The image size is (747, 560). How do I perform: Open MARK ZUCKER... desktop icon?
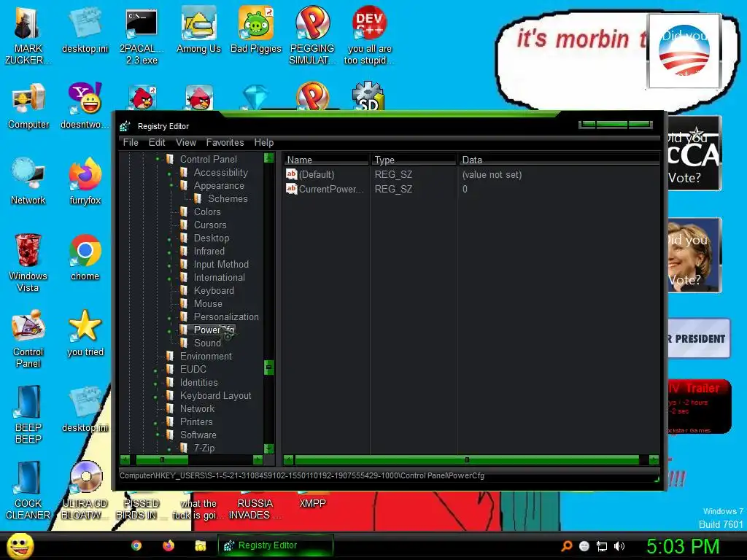coord(28,36)
